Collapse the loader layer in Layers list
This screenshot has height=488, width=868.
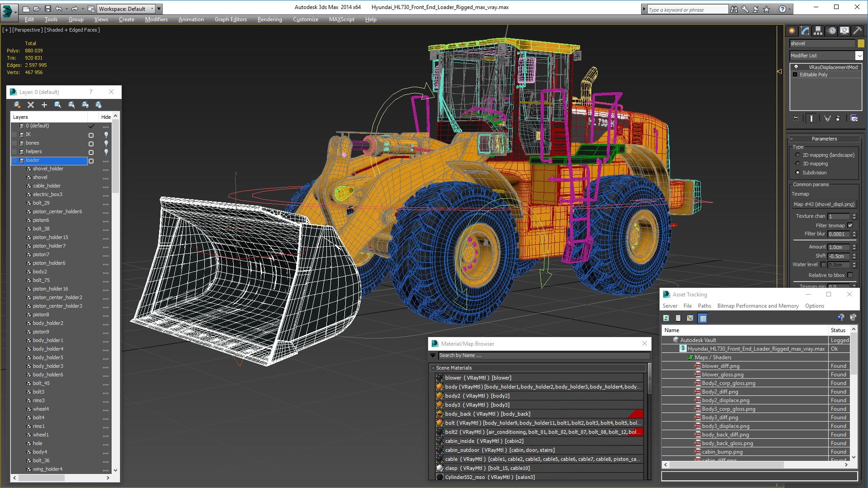[x=14, y=160]
